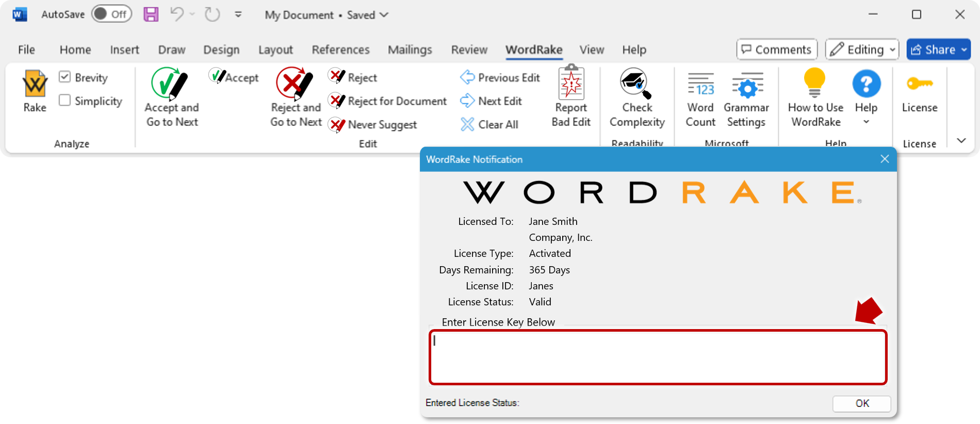Image resolution: width=980 pixels, height=424 pixels.
Task: Click the Rake icon in Analyze group
Action: [x=35, y=85]
